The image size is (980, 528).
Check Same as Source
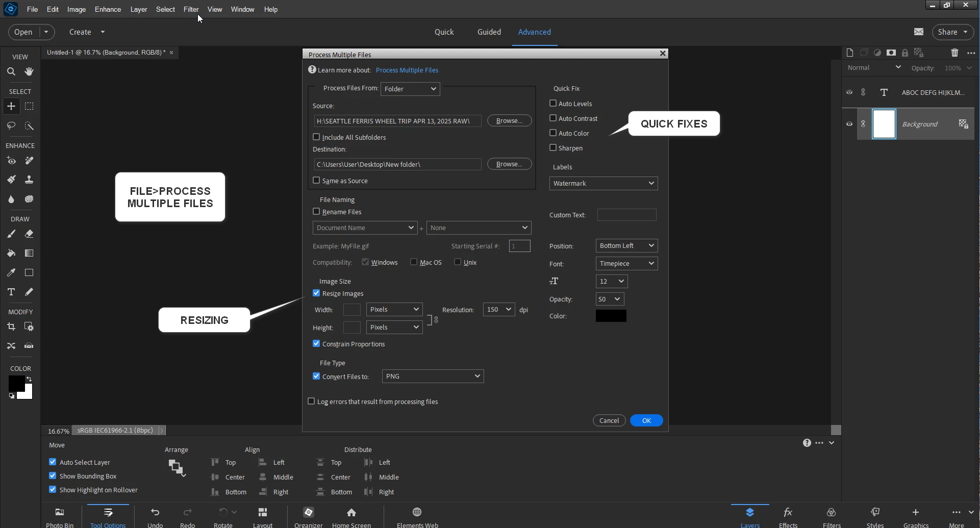[x=316, y=180]
